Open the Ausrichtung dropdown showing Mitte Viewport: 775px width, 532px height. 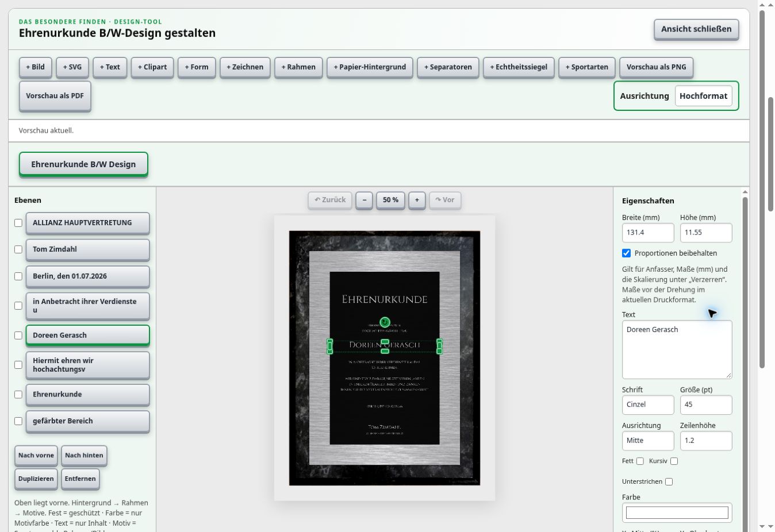648,441
